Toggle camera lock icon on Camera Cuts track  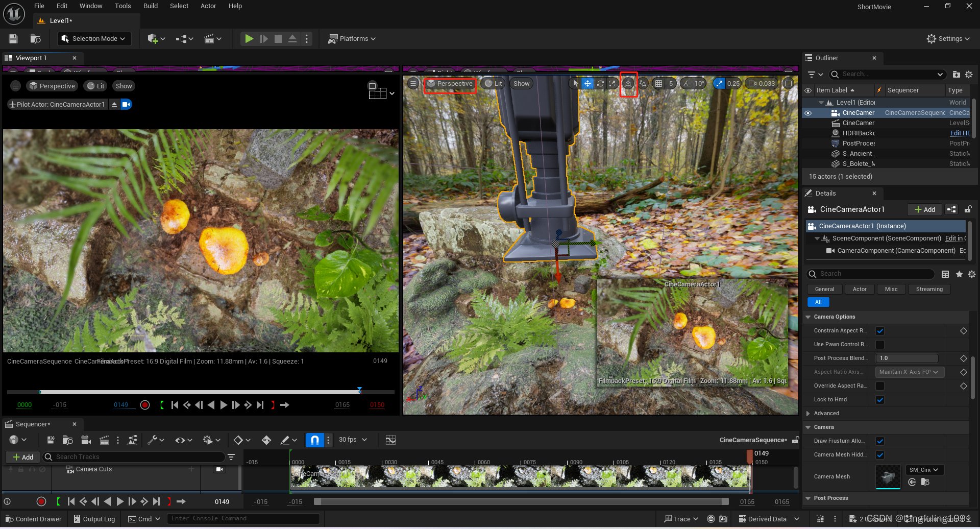coord(219,469)
